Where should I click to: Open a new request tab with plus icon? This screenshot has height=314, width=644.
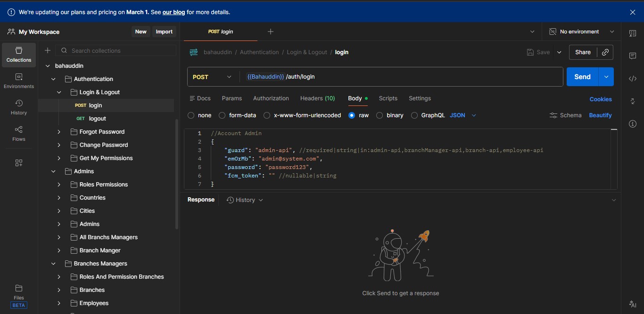coord(270,32)
